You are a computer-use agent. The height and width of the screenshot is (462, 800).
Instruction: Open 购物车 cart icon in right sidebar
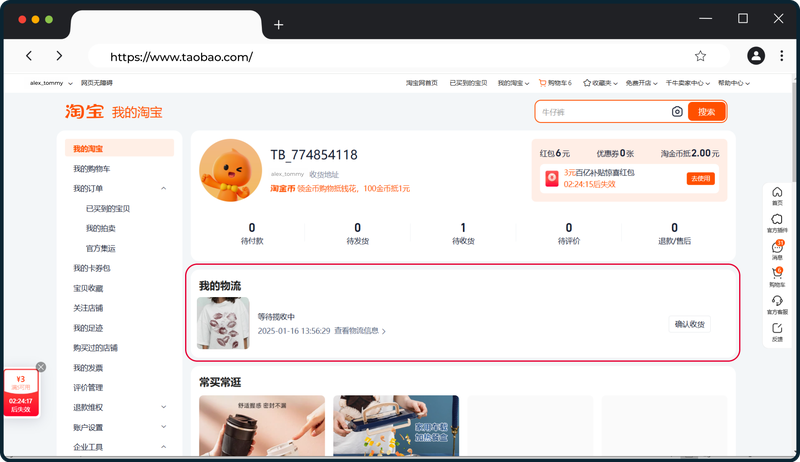(777, 274)
